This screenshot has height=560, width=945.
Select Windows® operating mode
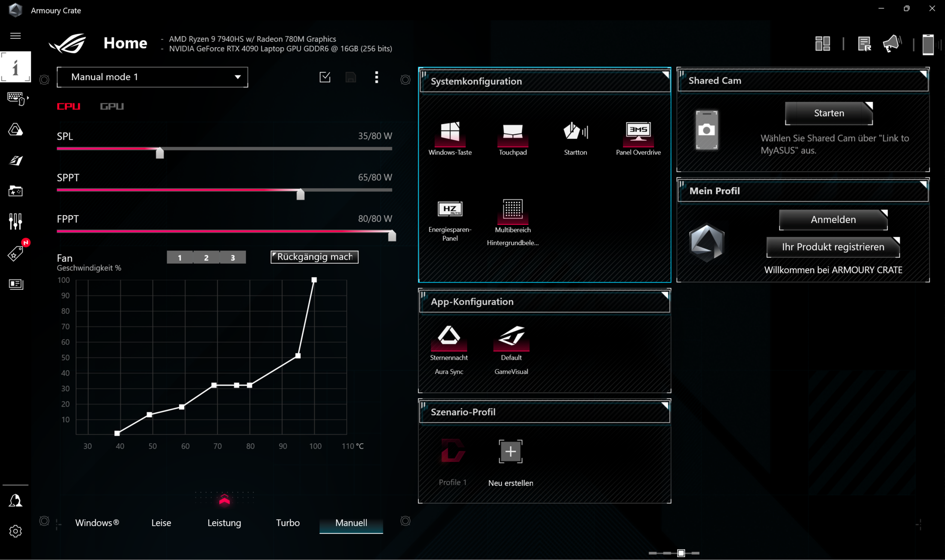97,523
